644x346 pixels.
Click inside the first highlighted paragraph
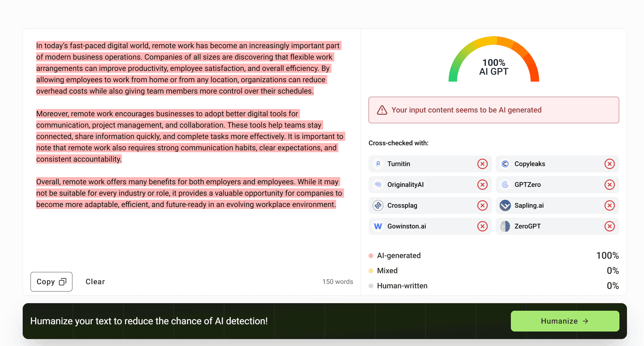(188, 68)
